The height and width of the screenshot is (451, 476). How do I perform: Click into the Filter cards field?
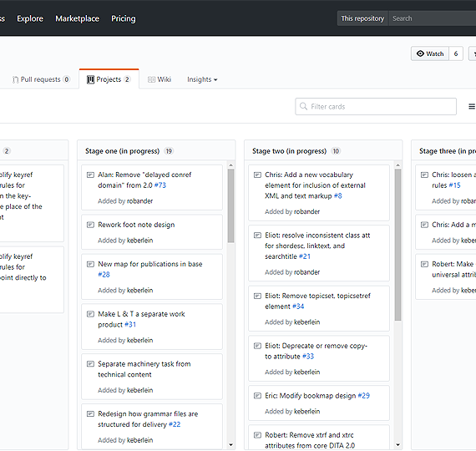click(x=376, y=107)
